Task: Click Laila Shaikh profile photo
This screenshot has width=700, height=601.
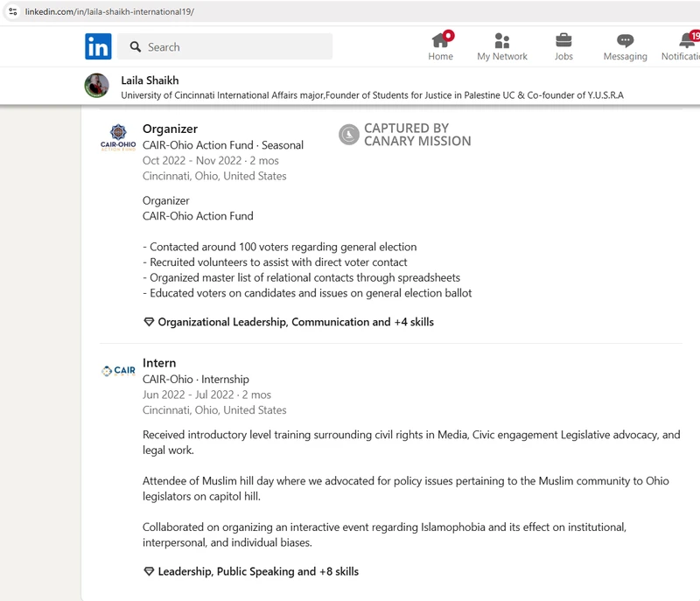Action: [x=97, y=85]
